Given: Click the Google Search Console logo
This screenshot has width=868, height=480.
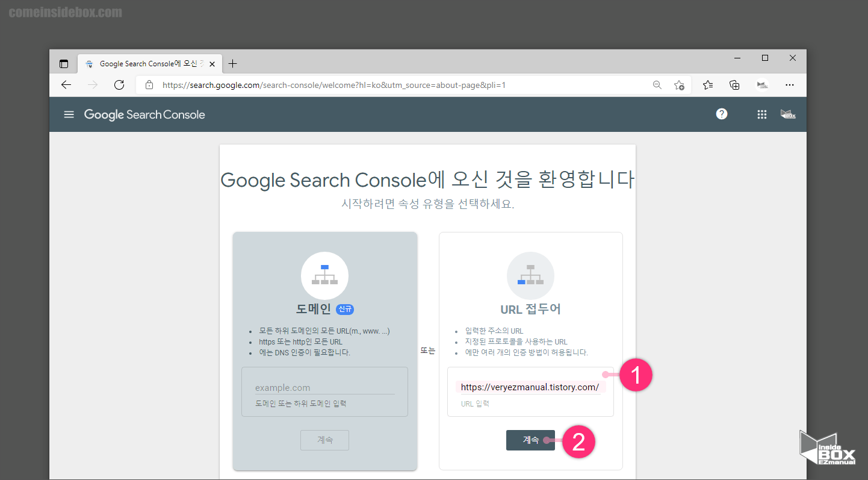Looking at the screenshot, I should coord(144,114).
